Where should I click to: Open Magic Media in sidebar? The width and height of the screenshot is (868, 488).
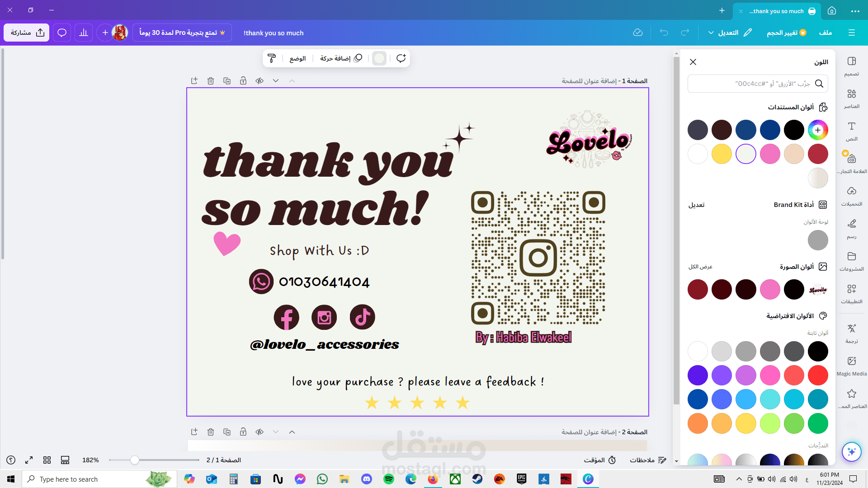pos(852,366)
